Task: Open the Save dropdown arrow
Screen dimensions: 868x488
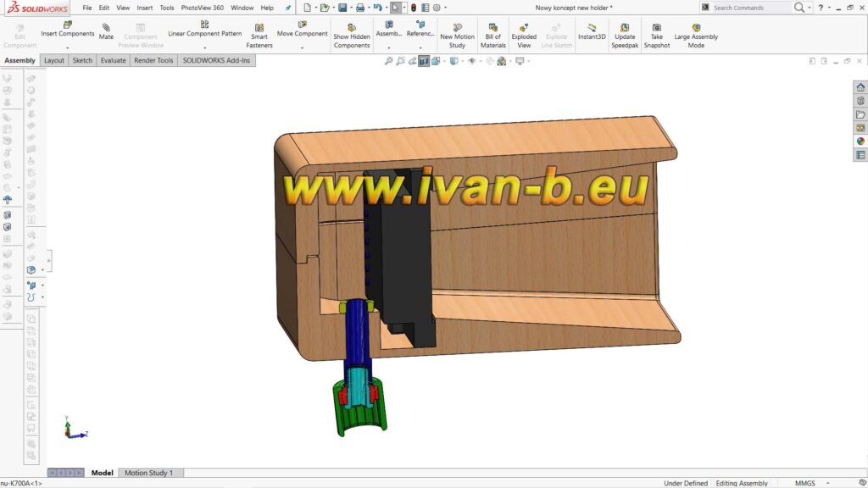Action: coord(351,8)
